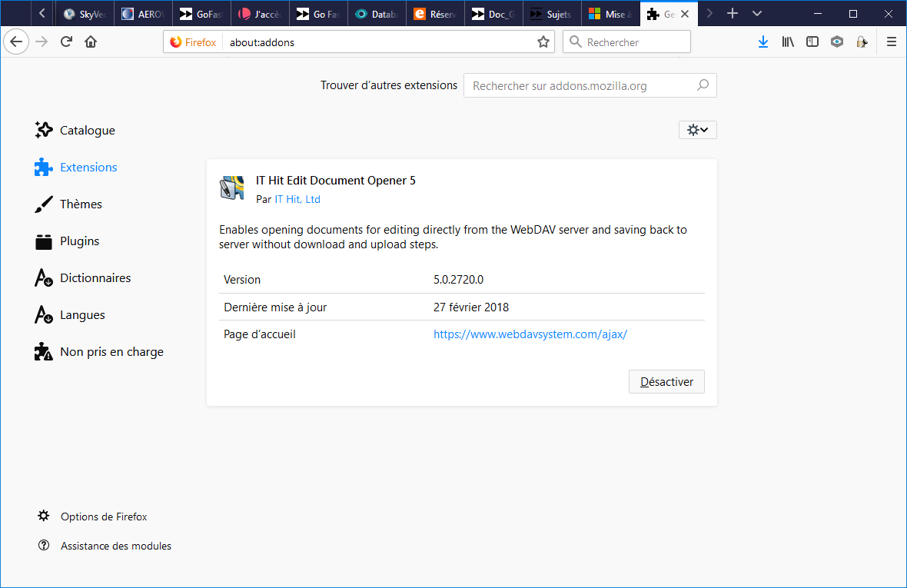The image size is (907, 588).
Task: Click the Rechercher sur addons.mozilla.org field
Action: tap(580, 86)
